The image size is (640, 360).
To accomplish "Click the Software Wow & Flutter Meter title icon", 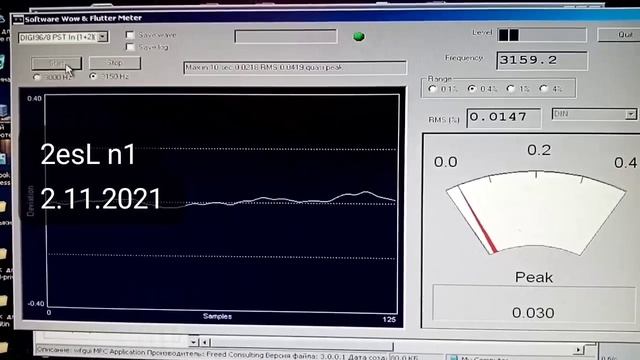I will (x=18, y=19).
